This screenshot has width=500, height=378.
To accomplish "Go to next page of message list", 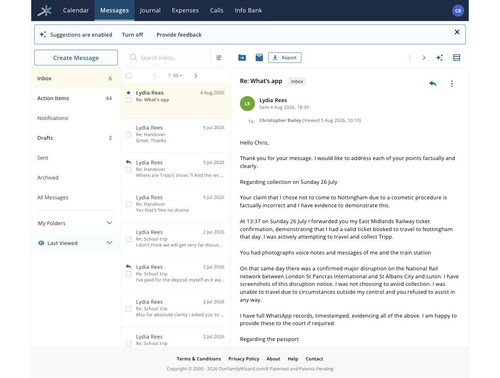I will point(196,76).
